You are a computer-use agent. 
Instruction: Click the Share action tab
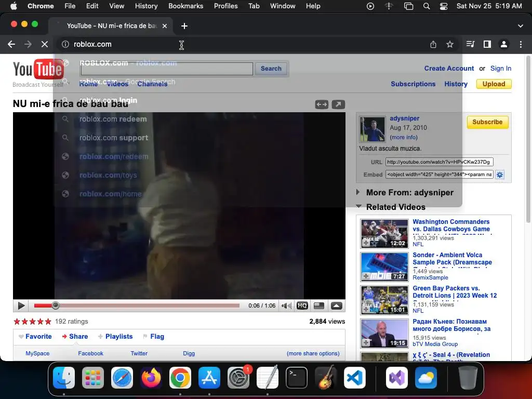pyautogui.click(x=75, y=337)
